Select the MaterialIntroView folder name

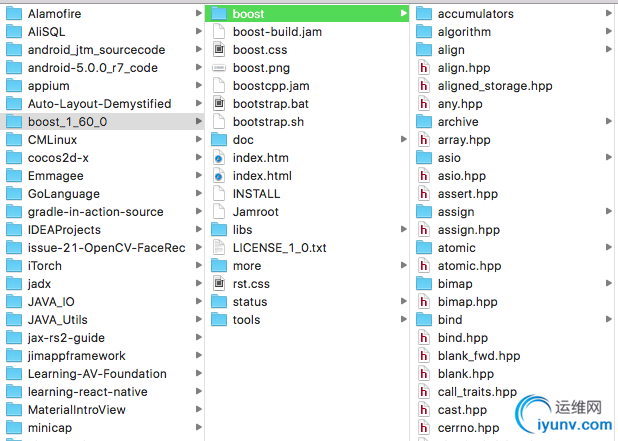77,410
